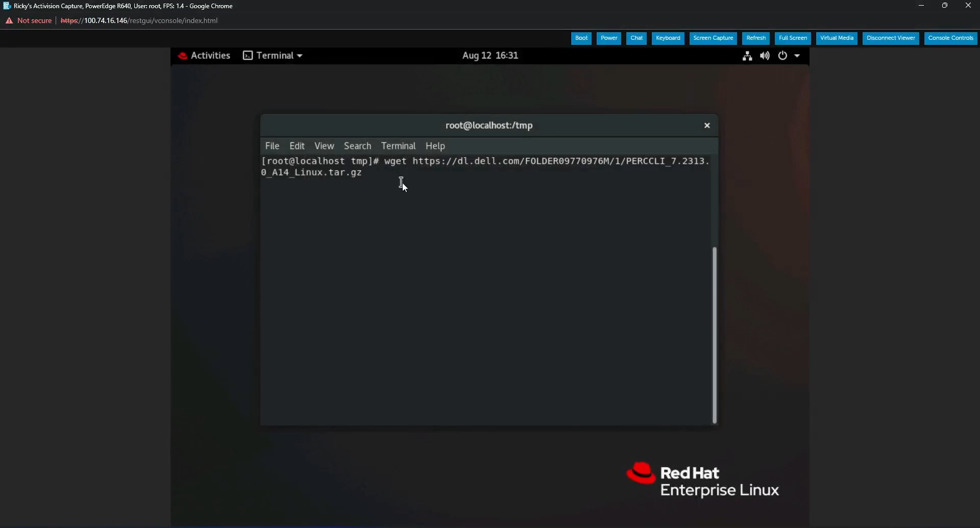Screen dimensions: 980x528
Task: Toggle Full Screen mode from the toolbar
Action: tap(792, 38)
